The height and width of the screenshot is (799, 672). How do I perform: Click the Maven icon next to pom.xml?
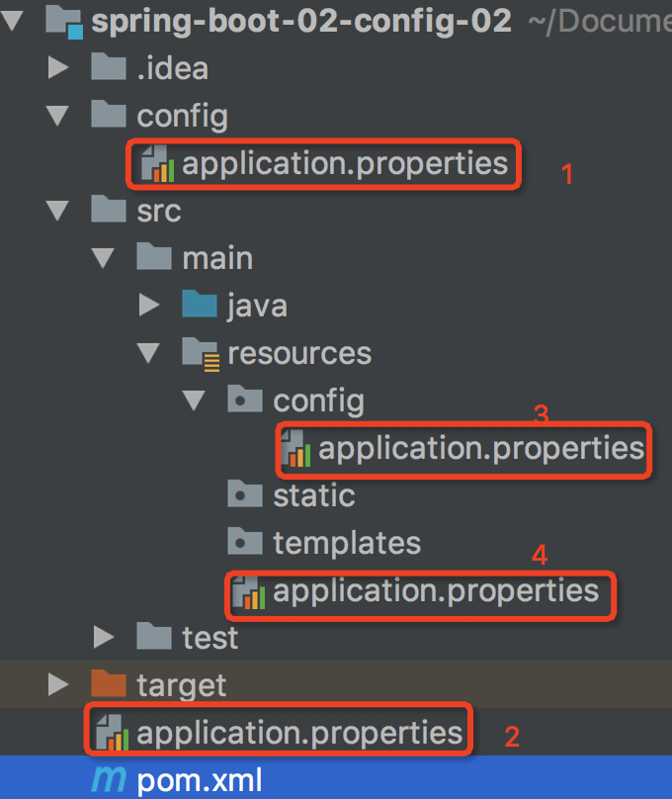(106, 778)
